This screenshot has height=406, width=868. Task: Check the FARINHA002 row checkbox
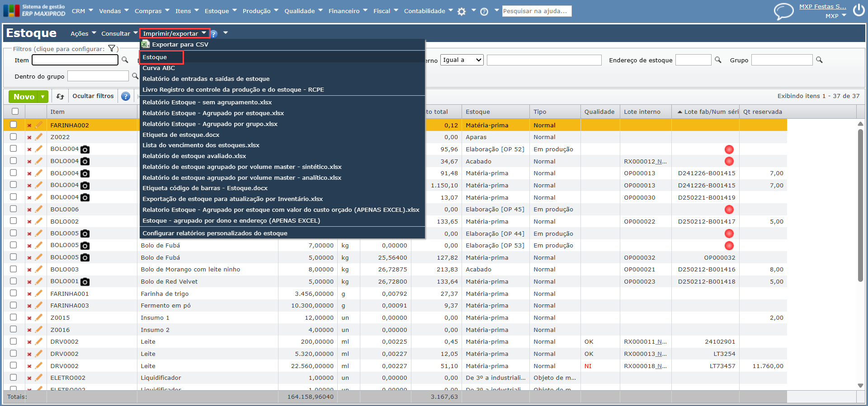pyautogui.click(x=14, y=125)
